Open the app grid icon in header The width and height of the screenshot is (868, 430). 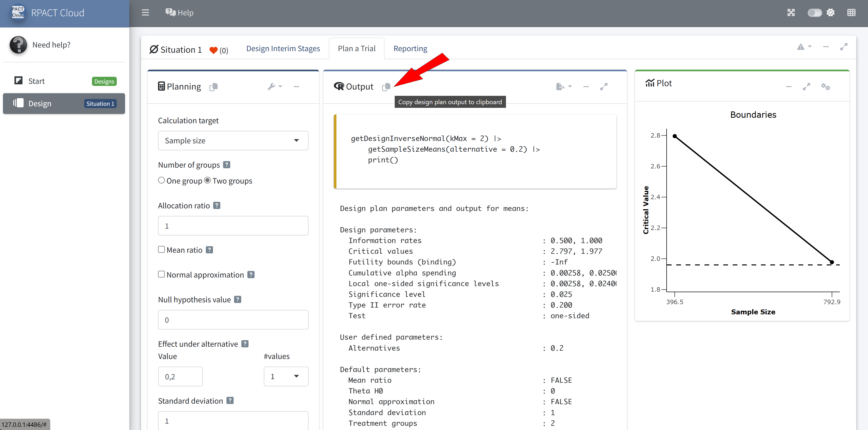click(851, 13)
